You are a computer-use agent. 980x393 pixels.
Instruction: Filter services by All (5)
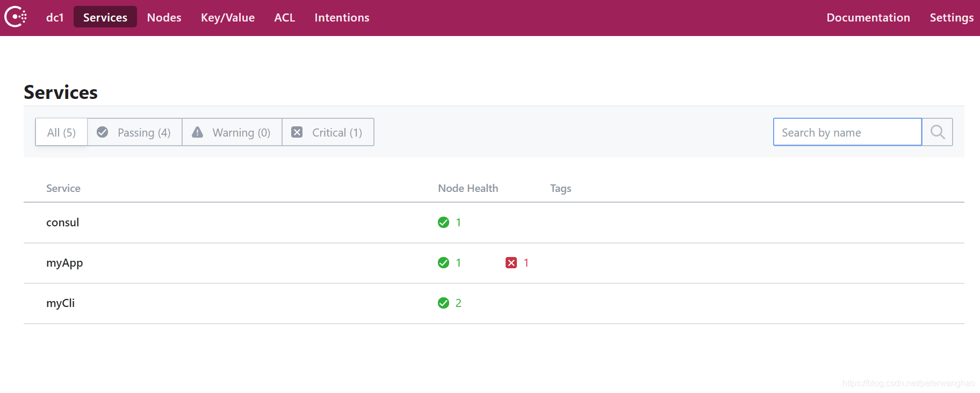61,132
